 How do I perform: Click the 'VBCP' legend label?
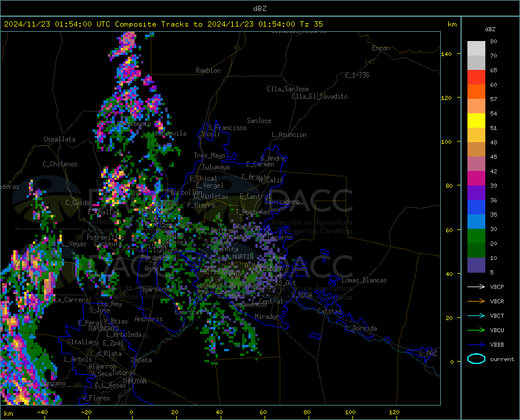497,287
